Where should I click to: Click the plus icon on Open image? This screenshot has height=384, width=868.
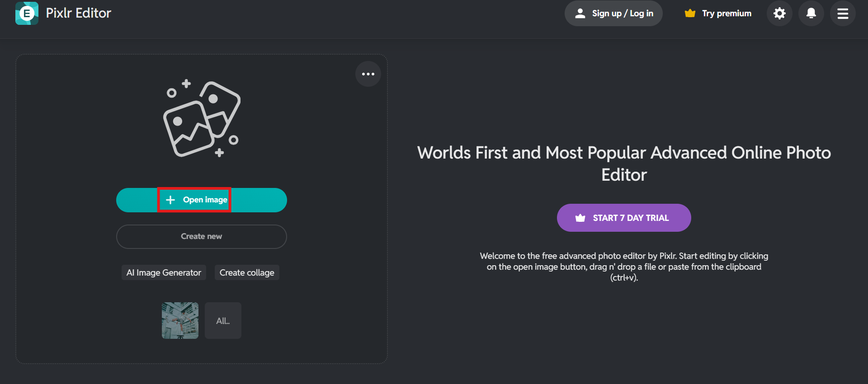coord(170,200)
